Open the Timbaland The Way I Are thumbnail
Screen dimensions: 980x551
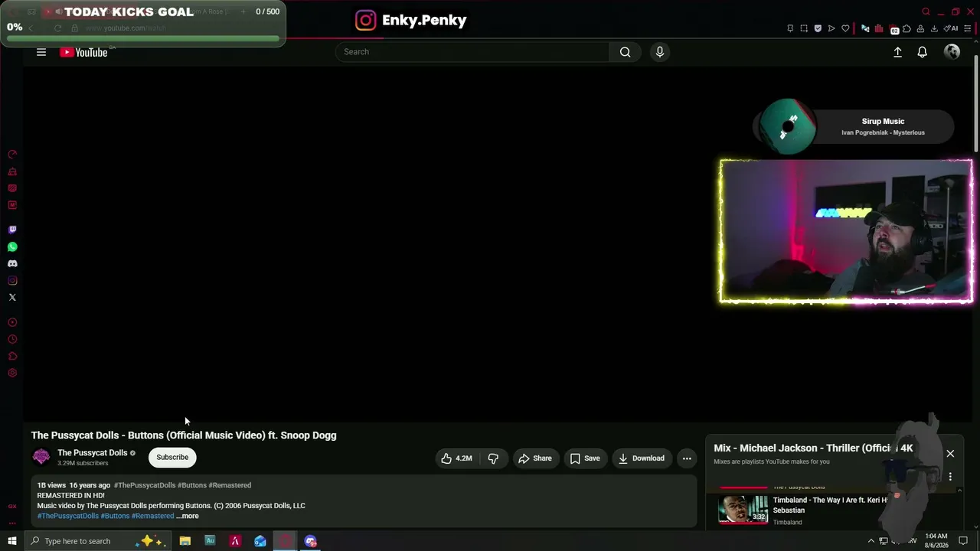[743, 509]
